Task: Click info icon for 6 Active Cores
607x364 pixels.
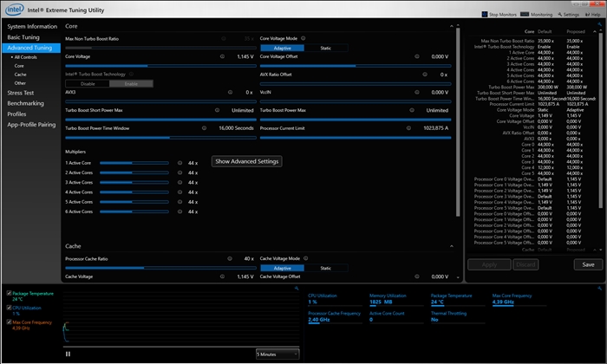Action: tap(179, 211)
